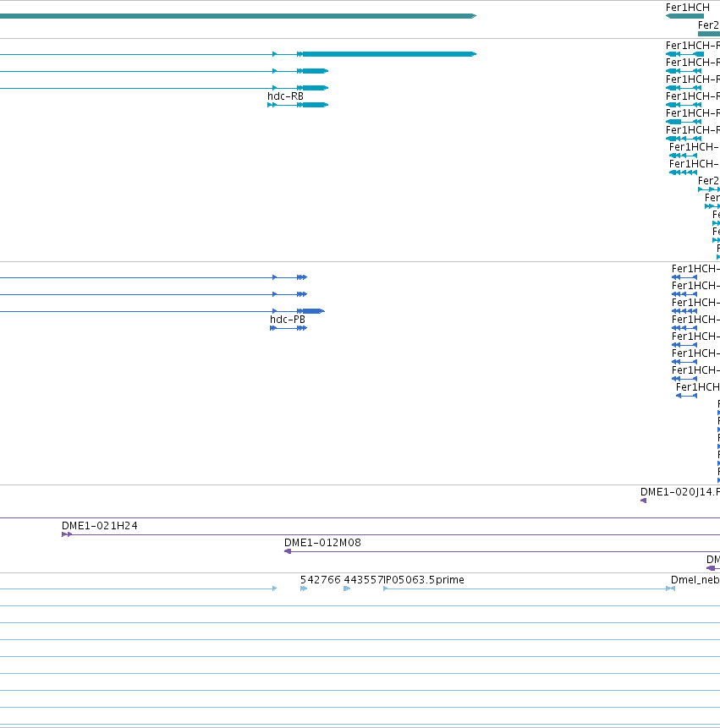This screenshot has width=720, height=728.
Task: Click the Dmel_neb label
Action: [x=695, y=580]
